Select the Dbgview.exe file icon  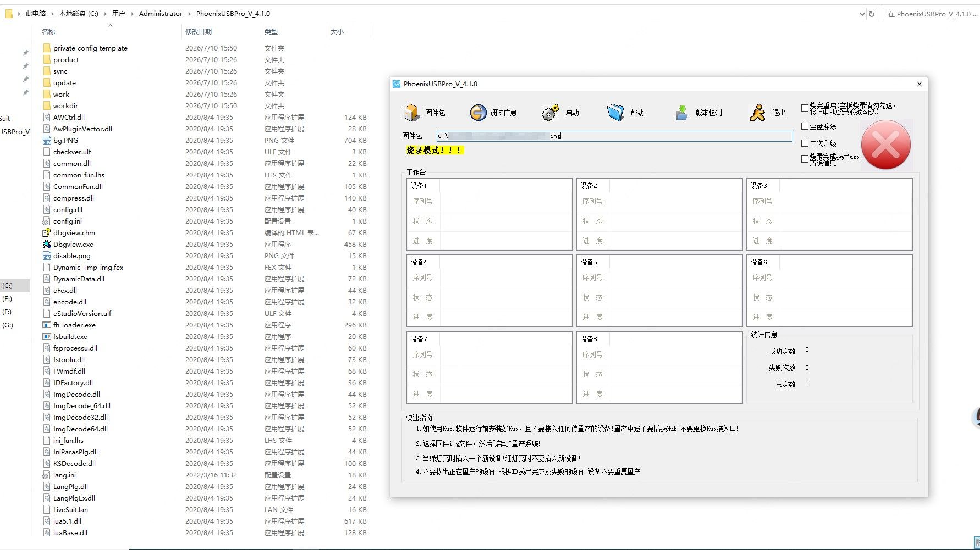pos(47,244)
